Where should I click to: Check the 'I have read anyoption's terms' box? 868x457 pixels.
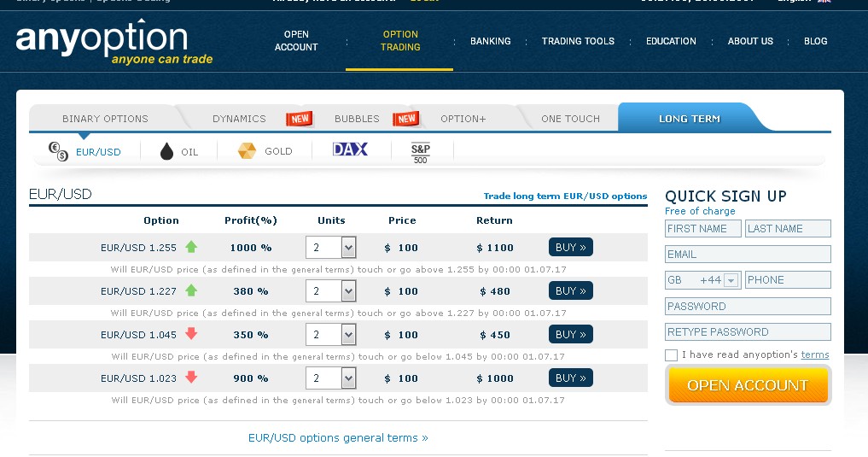click(x=671, y=355)
